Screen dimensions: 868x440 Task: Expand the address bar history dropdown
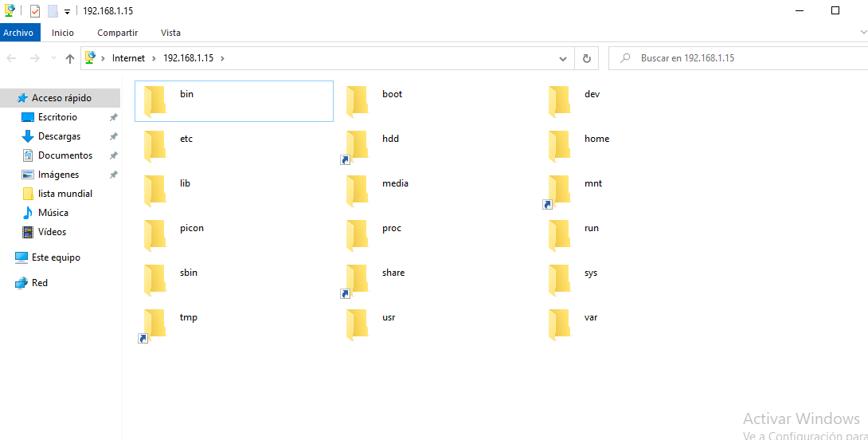563,58
